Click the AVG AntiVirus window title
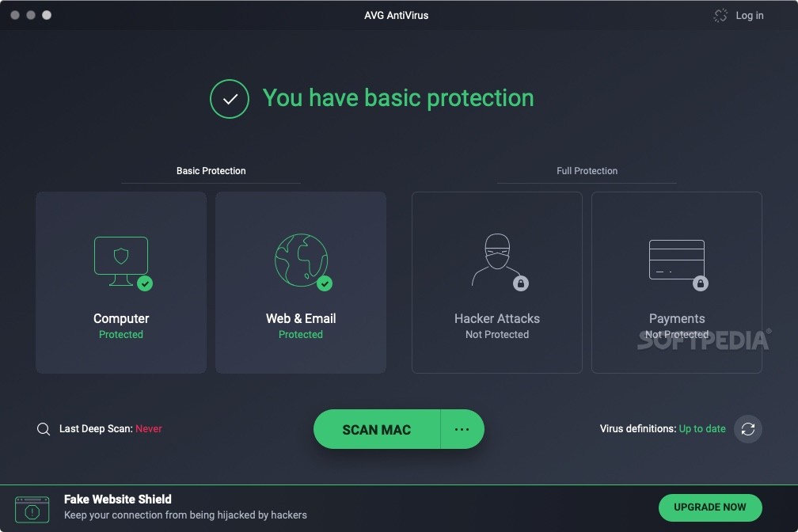 click(396, 16)
